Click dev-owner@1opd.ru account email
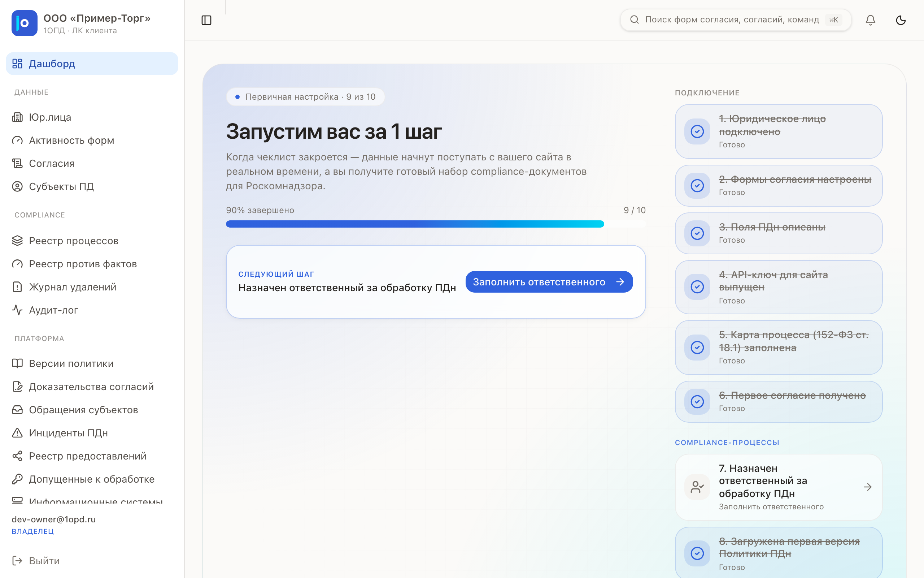The width and height of the screenshot is (924, 578). point(54,519)
